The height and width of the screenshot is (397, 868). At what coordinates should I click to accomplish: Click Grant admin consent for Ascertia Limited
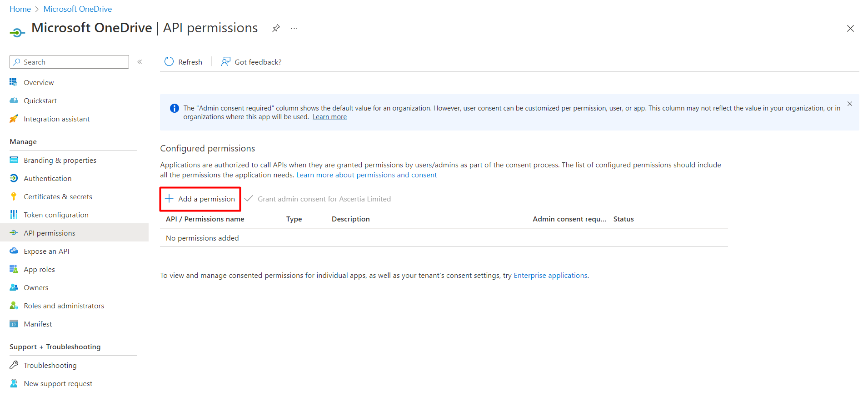tap(318, 199)
